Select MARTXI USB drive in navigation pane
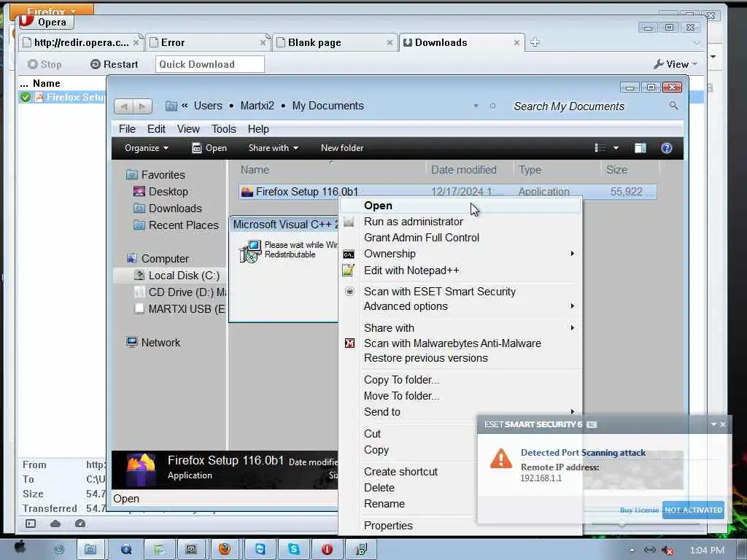Screen dimensions: 747x560 coord(179,309)
